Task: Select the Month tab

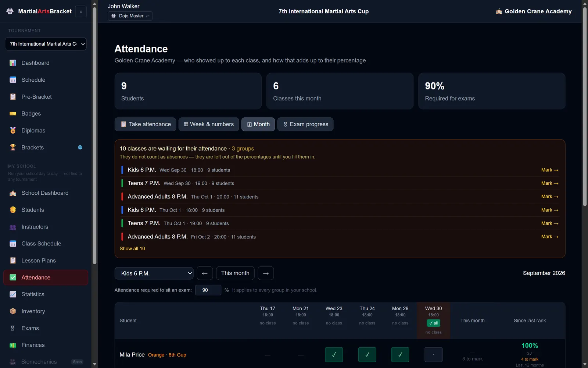Action: pyautogui.click(x=258, y=124)
